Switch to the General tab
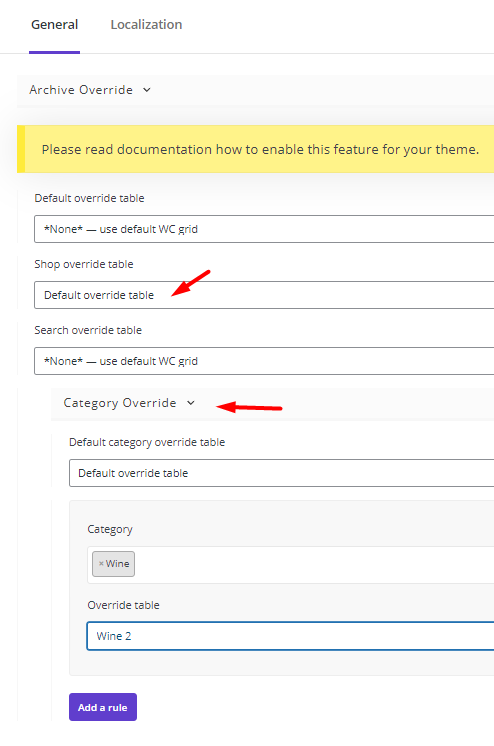The width and height of the screenshot is (494, 746). click(54, 25)
